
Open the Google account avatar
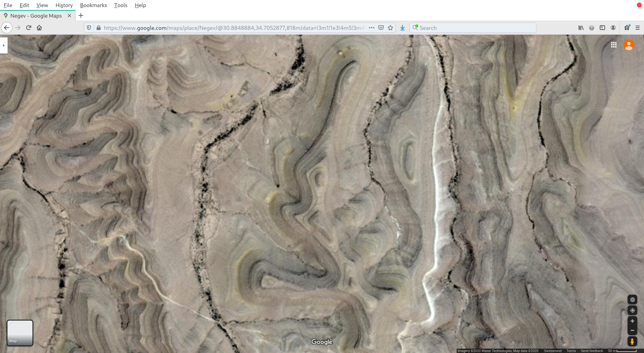629,45
